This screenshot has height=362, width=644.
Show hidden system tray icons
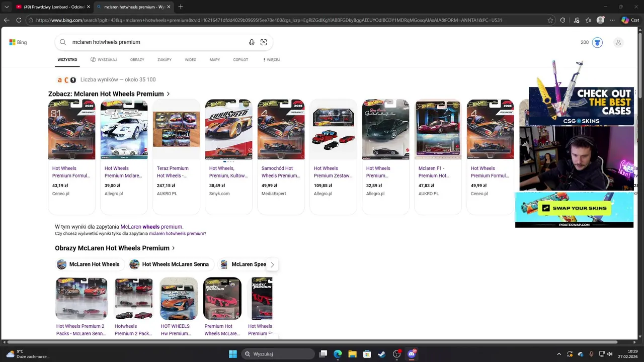pyautogui.click(x=558, y=354)
